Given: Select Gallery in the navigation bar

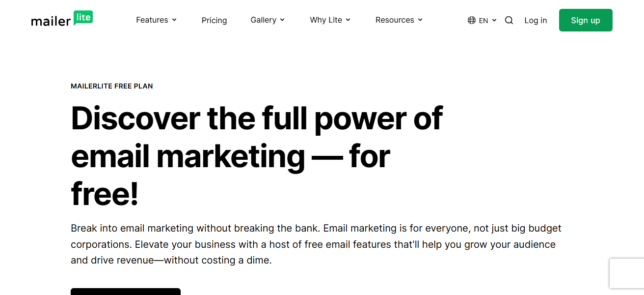Looking at the screenshot, I should 264,20.
